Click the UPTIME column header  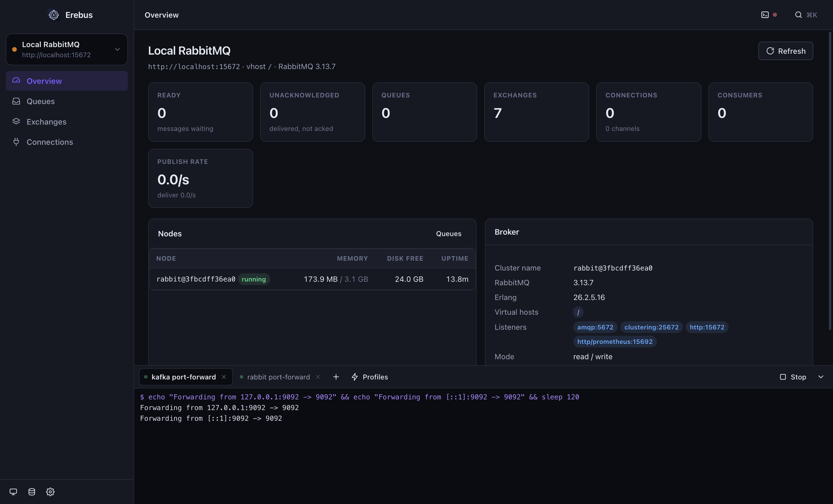(x=455, y=258)
